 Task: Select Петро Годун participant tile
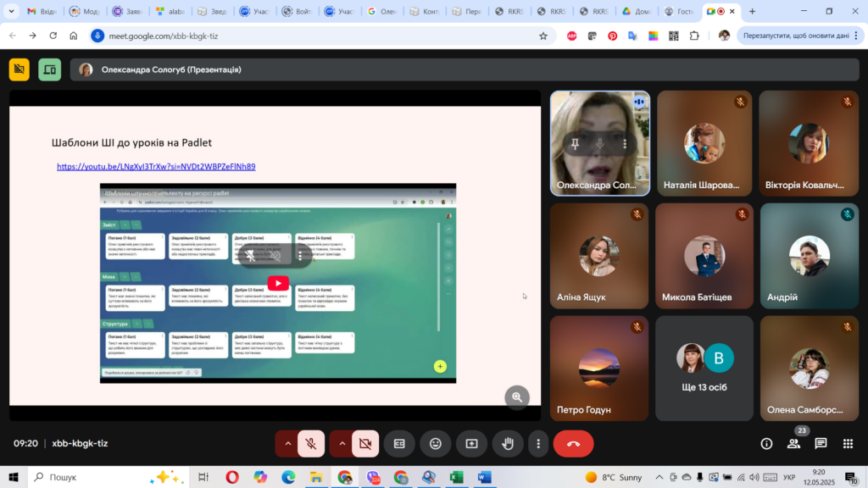pyautogui.click(x=599, y=369)
